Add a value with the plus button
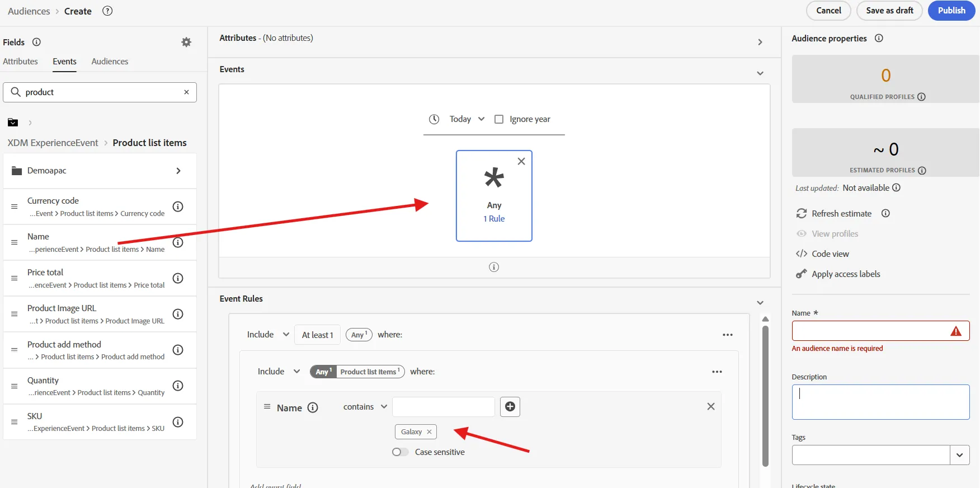Viewport: 980px width, 488px height. click(x=510, y=407)
